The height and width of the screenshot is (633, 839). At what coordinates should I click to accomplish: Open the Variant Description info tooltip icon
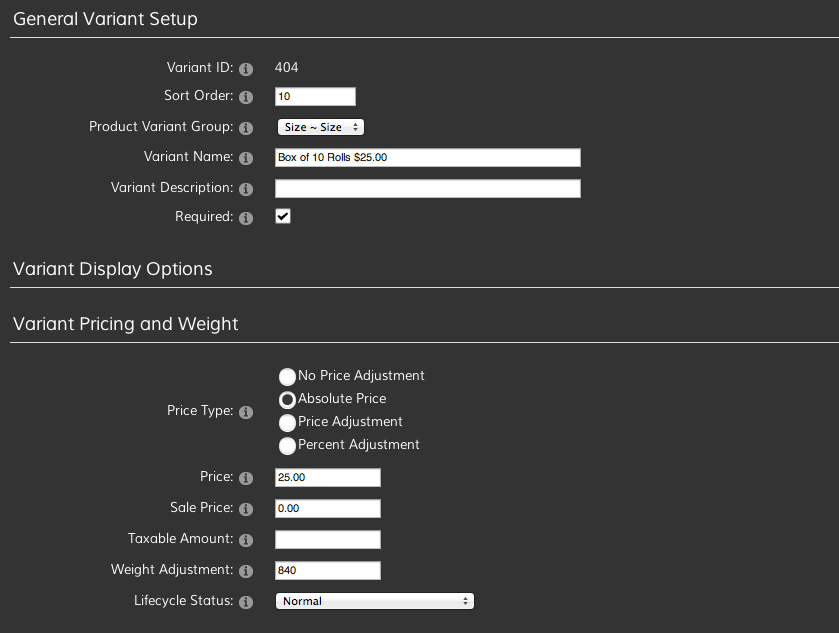tap(246, 189)
